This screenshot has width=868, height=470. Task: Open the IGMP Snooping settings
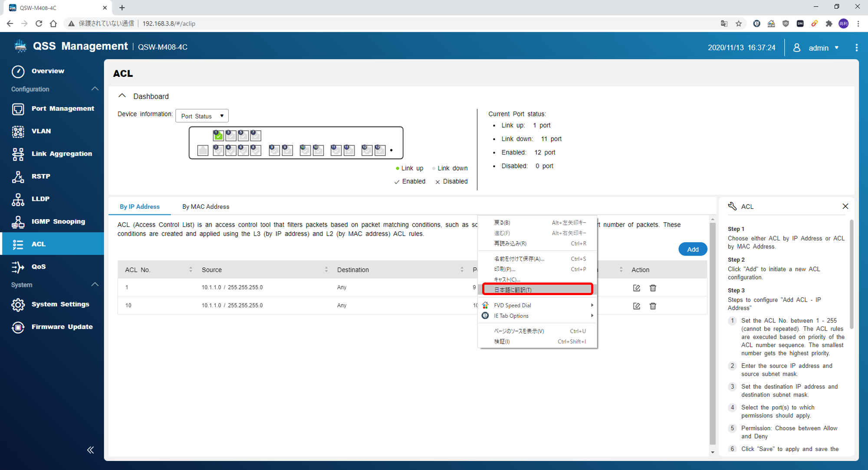click(58, 221)
